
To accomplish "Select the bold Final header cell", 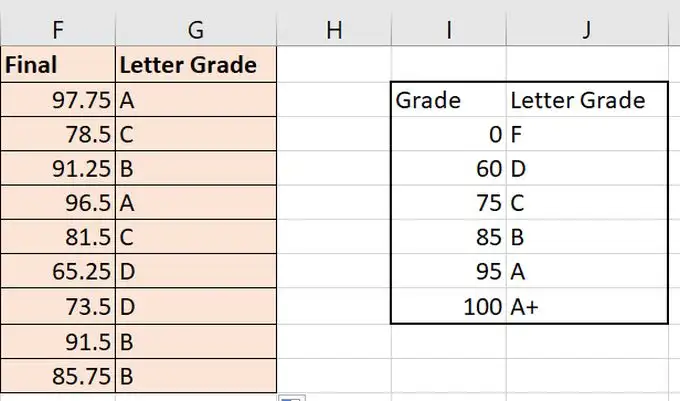I will (x=58, y=65).
